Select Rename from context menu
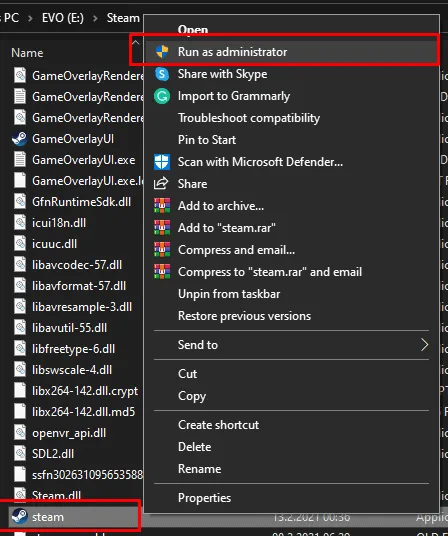Screen dimensions: 448x536 (x=292, y=469)
